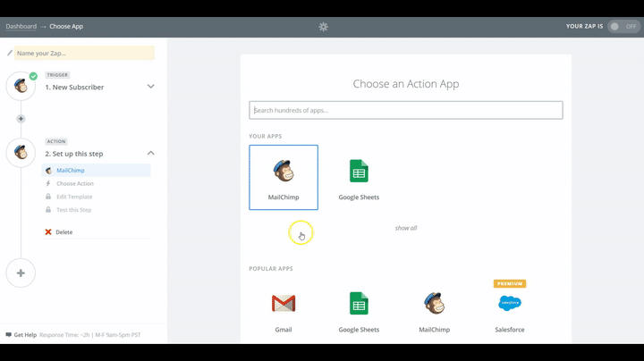This screenshot has height=361, width=644.
Task: Click the search apps input field
Action: (x=406, y=110)
